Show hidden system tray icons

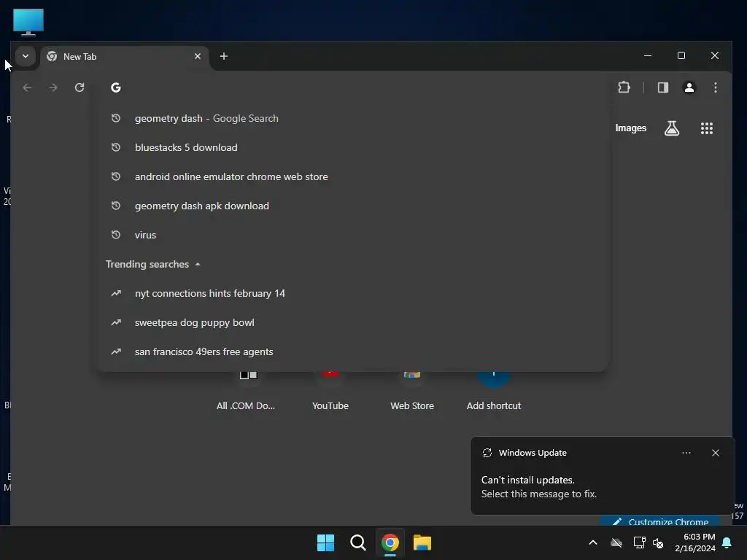tap(593, 542)
